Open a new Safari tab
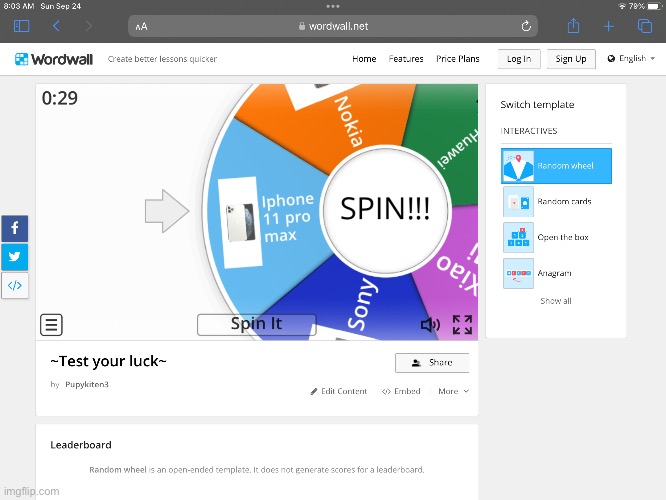Image resolution: width=666 pixels, height=500 pixels. 608,26
